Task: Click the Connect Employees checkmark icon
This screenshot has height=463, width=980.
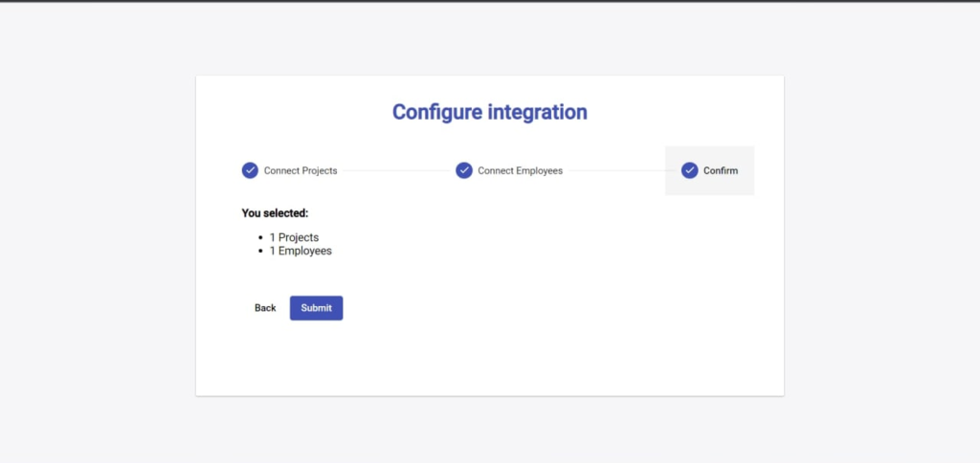Action: [x=464, y=170]
